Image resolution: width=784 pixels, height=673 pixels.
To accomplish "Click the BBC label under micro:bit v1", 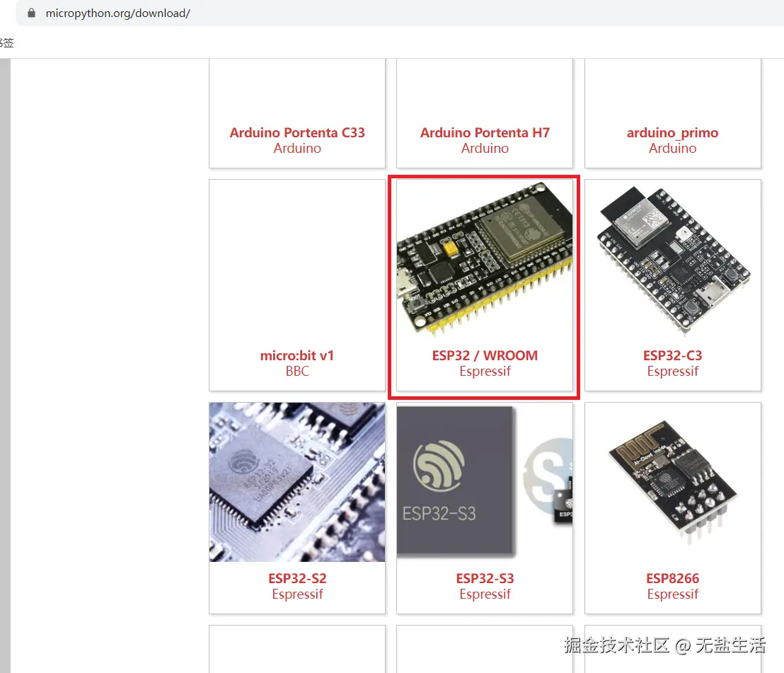I will (297, 371).
